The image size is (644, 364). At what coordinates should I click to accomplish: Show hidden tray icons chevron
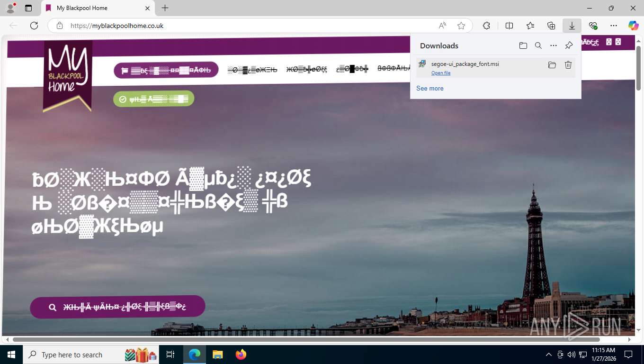click(549, 355)
